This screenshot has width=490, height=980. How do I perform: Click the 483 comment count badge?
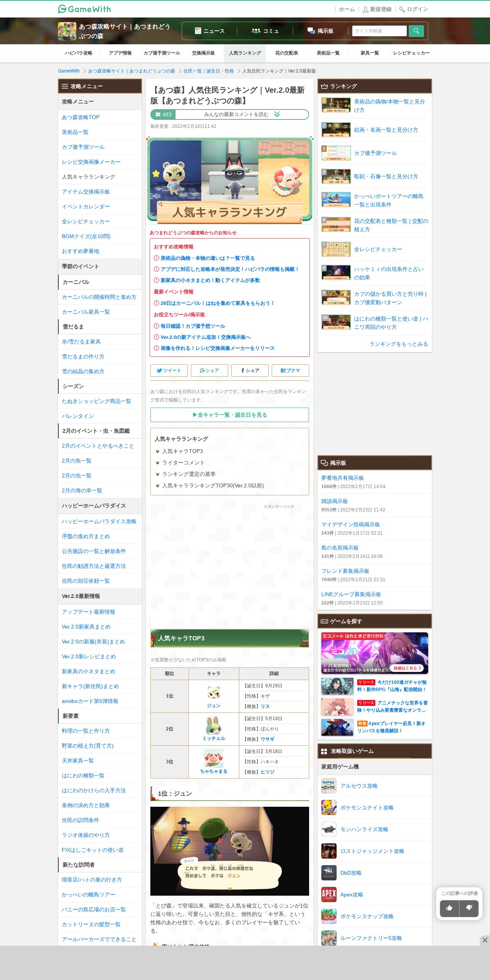tap(164, 114)
